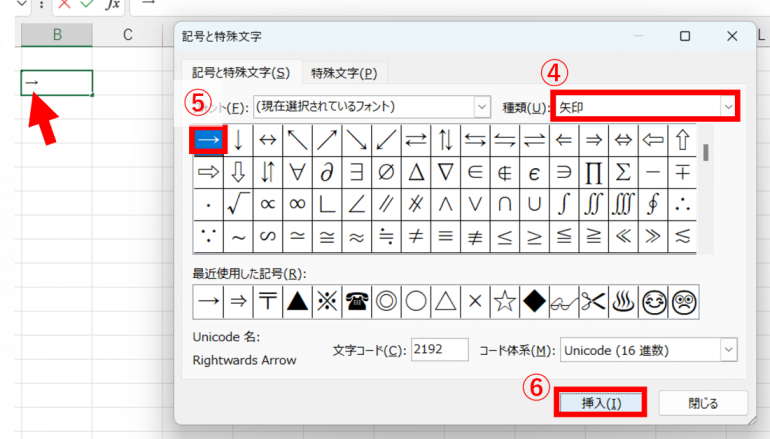Viewport: 770px width, 439px height.
Task: Select the telephone symbol in recent symbols
Action: pyautogui.click(x=357, y=302)
